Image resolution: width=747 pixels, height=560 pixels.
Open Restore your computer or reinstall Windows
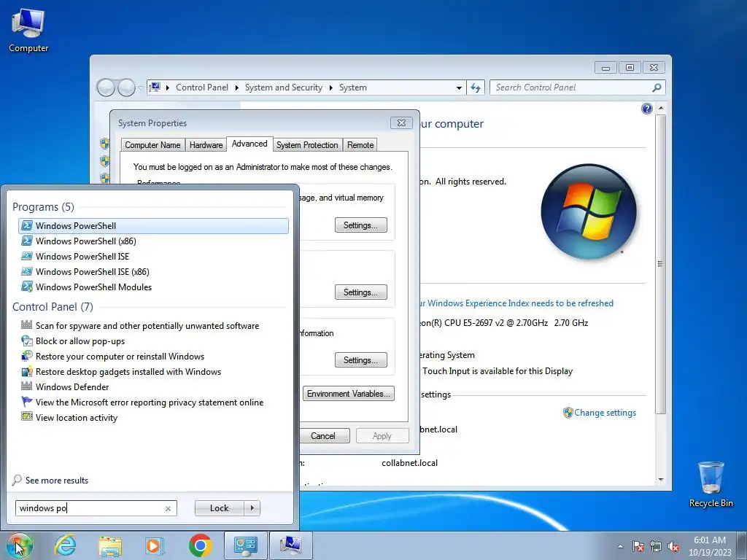tap(153, 356)
